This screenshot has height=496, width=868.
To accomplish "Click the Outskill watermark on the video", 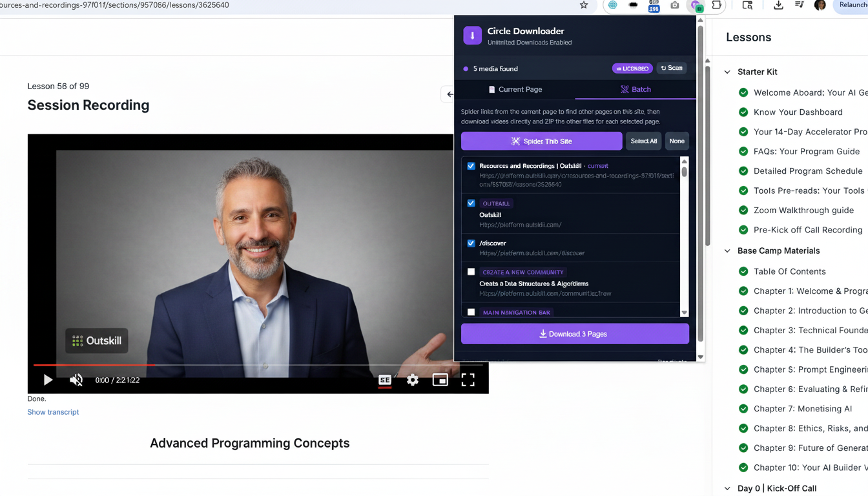I will [x=97, y=340].
